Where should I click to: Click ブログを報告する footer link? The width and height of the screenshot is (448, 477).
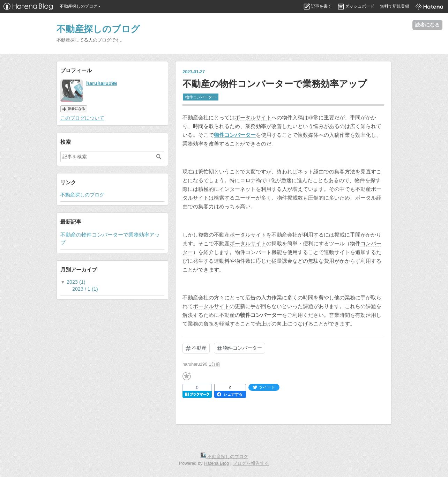251,463
